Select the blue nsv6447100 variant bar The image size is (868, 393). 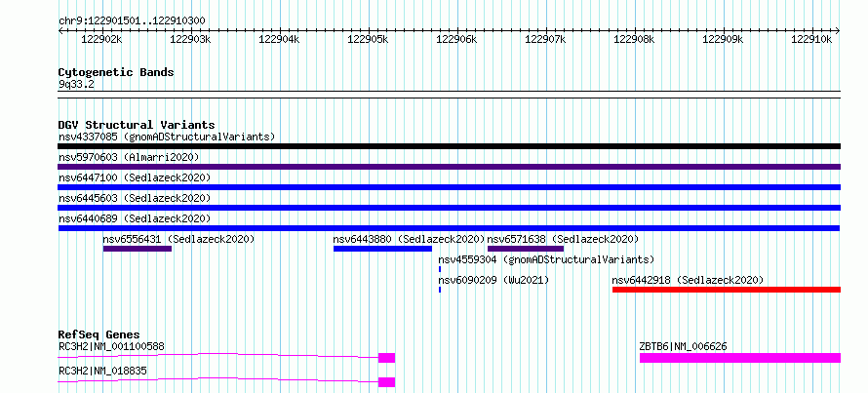[449, 187]
